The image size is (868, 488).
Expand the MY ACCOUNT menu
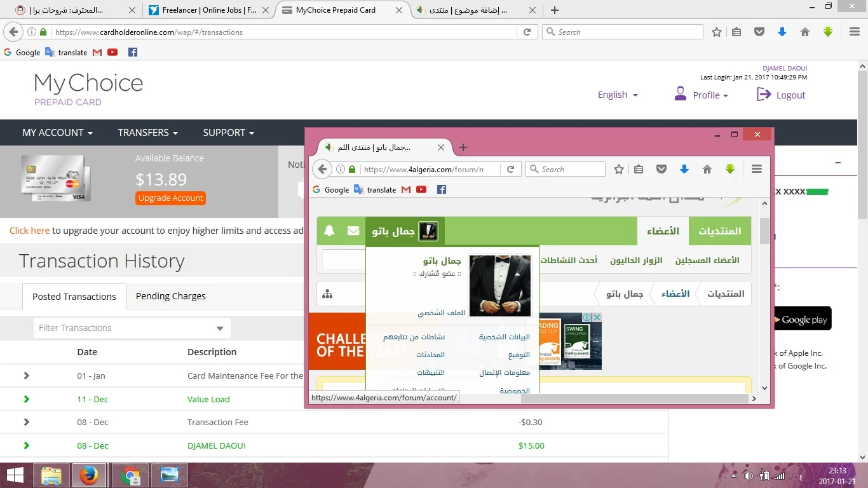tap(57, 132)
